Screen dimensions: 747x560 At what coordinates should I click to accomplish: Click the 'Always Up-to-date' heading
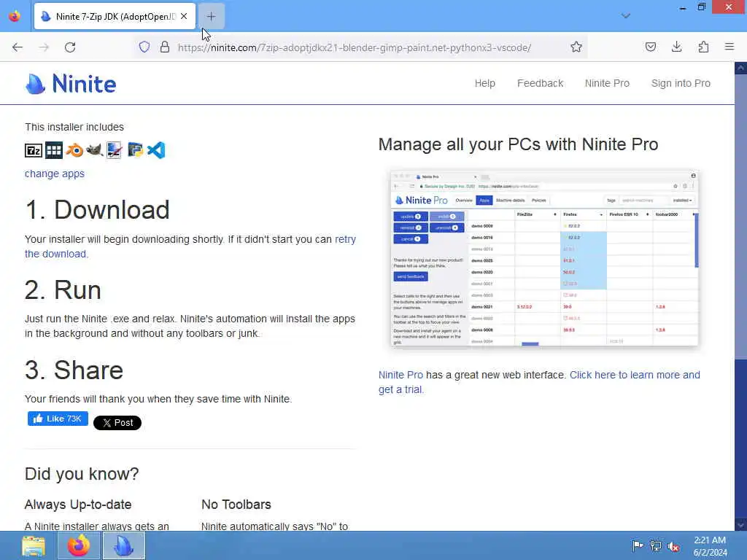pyautogui.click(x=78, y=505)
